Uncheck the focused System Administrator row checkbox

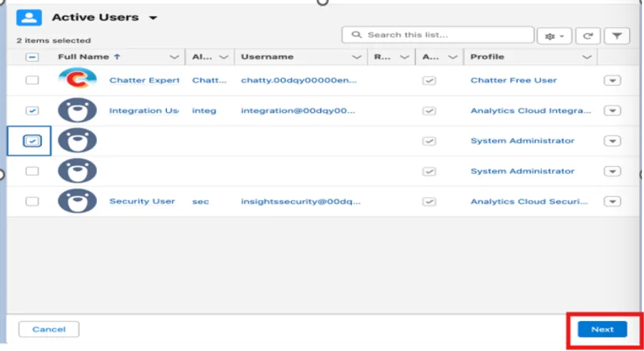[32, 141]
